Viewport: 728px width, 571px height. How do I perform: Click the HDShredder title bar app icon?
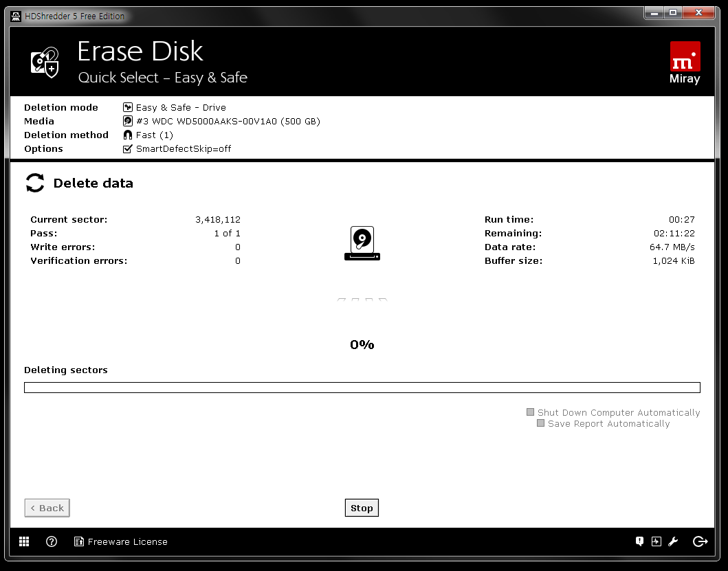pyautogui.click(x=16, y=16)
